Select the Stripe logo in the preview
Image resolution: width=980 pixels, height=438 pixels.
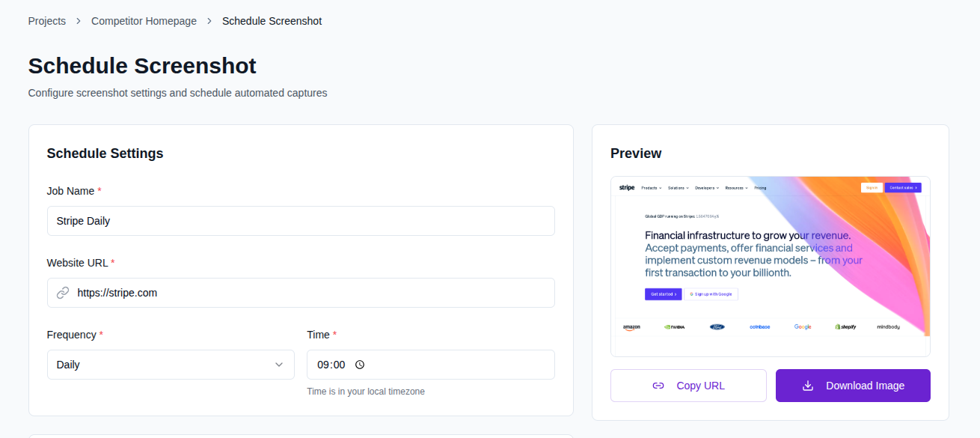pyautogui.click(x=627, y=187)
